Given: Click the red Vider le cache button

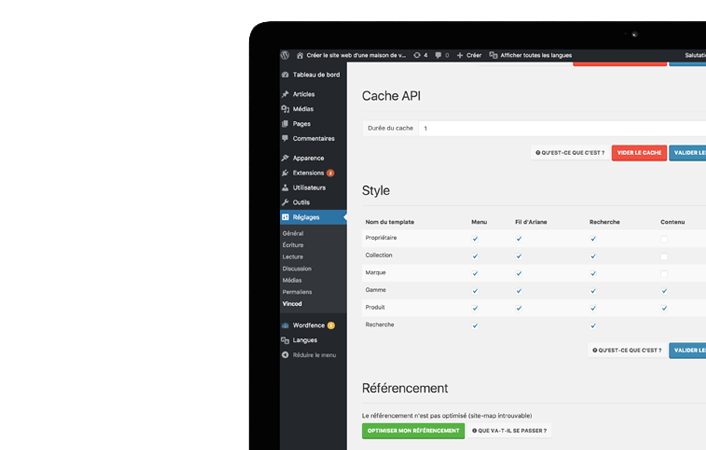Looking at the screenshot, I should pyautogui.click(x=639, y=153).
